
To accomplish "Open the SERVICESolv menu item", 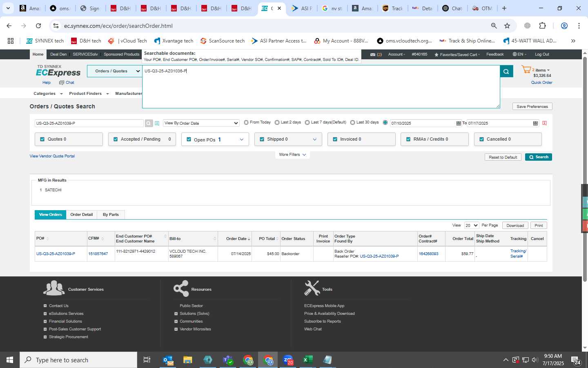I will pyautogui.click(x=85, y=54).
